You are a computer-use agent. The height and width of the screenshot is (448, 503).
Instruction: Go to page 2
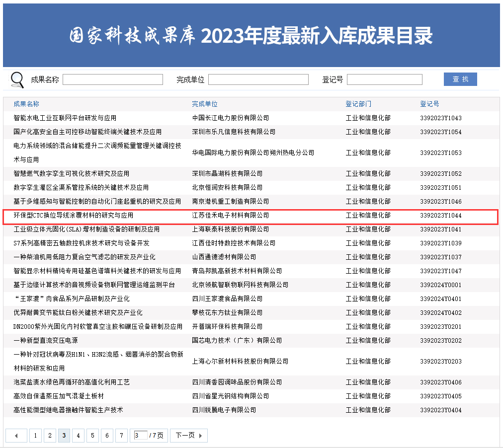(x=50, y=436)
